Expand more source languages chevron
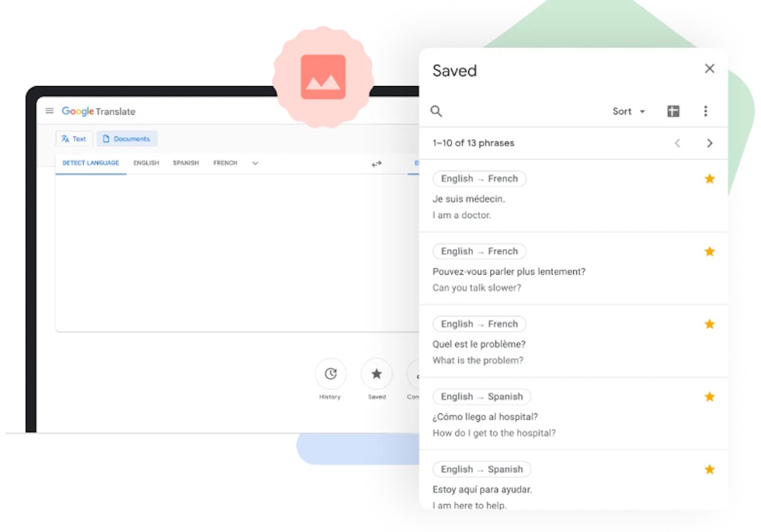Viewport: 761px width, 532px height. [x=255, y=163]
